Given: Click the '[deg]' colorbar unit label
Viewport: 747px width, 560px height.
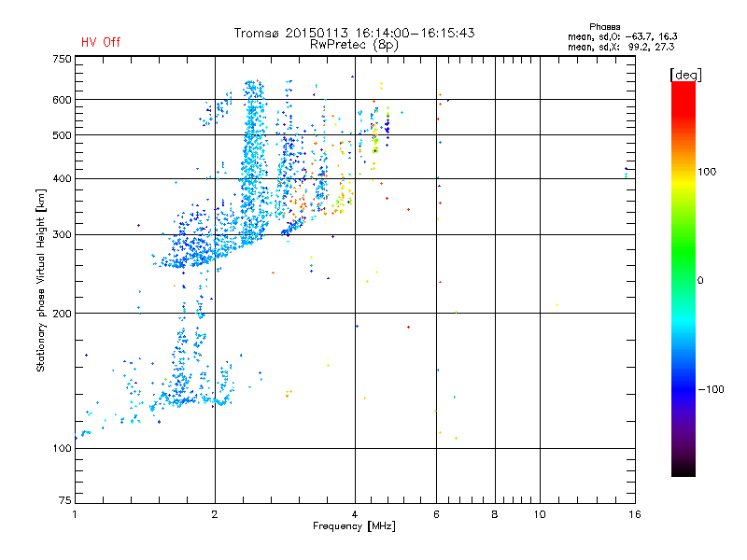Looking at the screenshot, I should tap(685, 75).
